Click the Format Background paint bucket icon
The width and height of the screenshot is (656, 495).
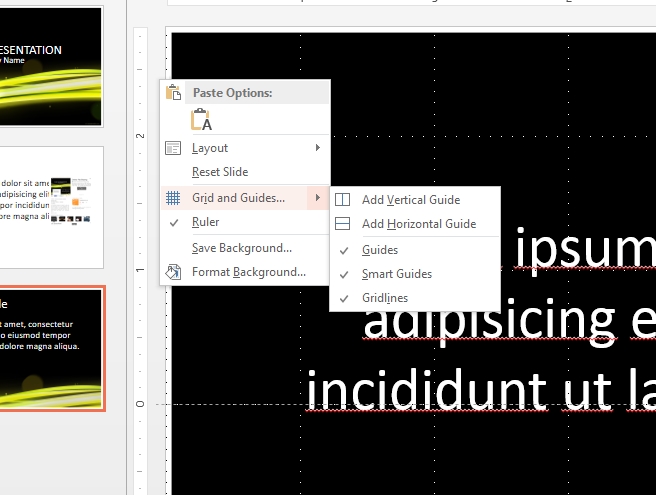(173, 272)
